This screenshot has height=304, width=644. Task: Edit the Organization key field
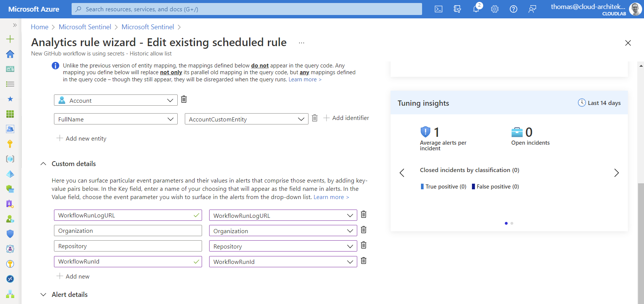click(x=128, y=231)
